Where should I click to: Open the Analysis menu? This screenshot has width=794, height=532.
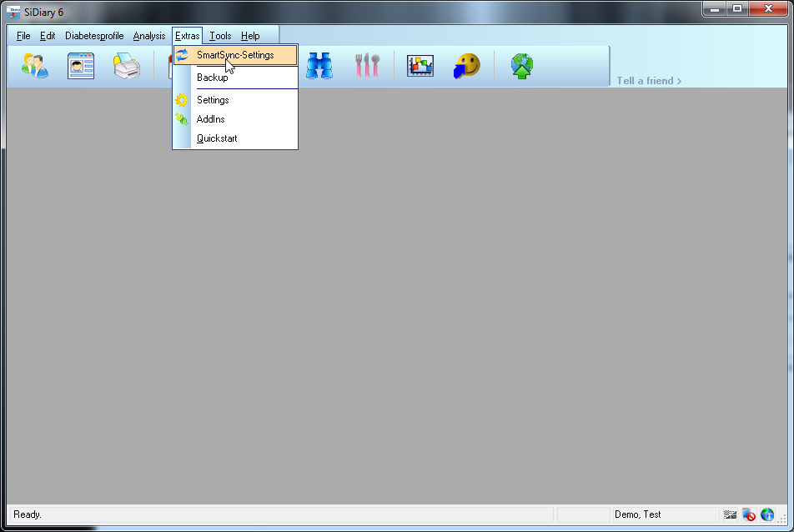click(x=149, y=36)
